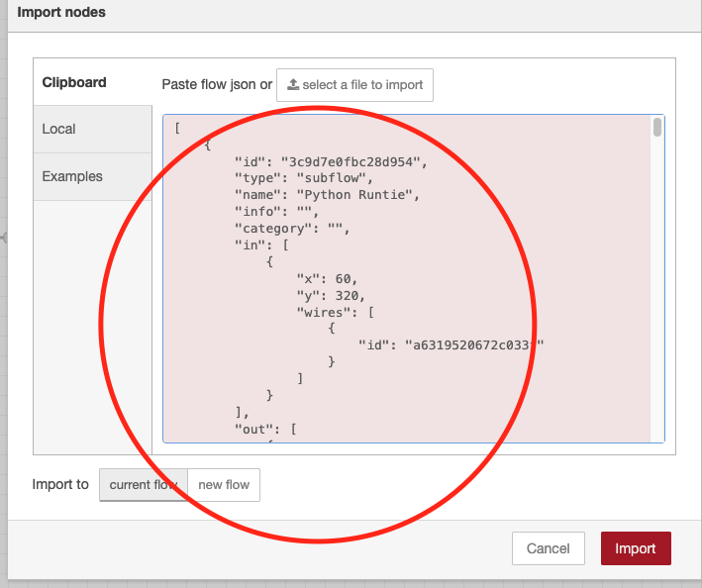
Task: Switch to the Local tab
Action: pyautogui.click(x=93, y=129)
